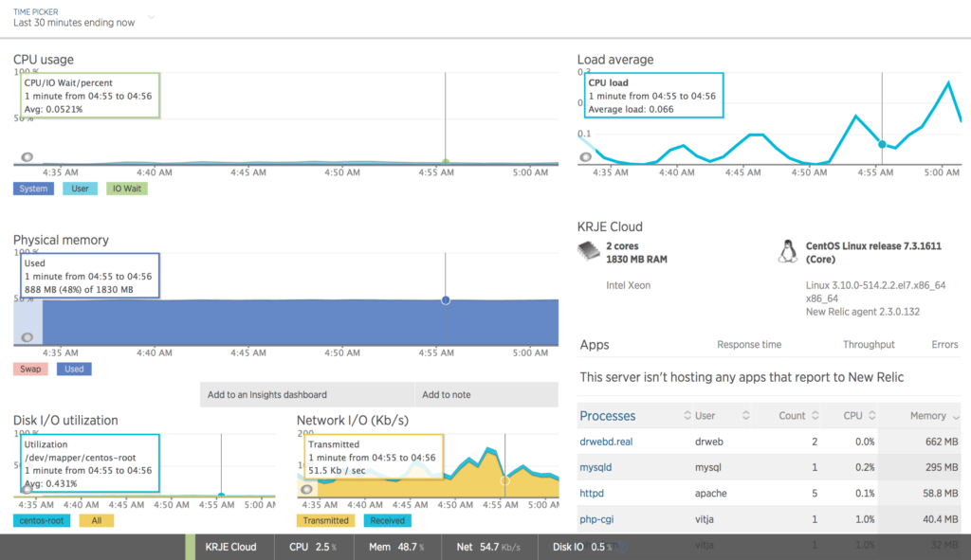971x560 pixels.
Task: Click the Intel Xeon processor text
Action: [628, 286]
